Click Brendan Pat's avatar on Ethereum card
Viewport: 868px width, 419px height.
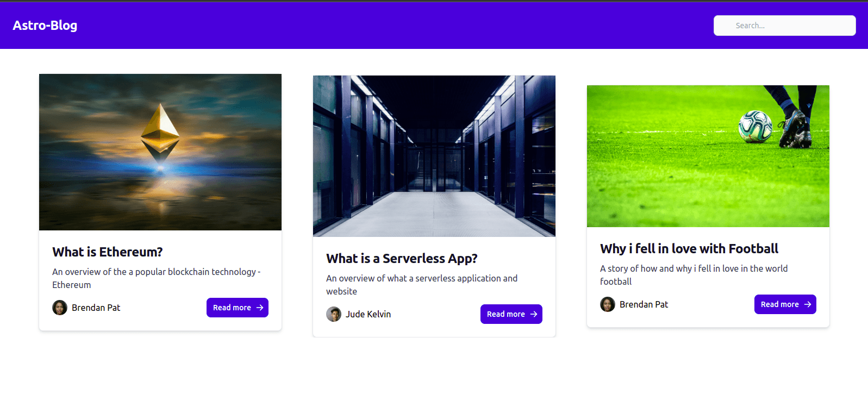(x=60, y=308)
